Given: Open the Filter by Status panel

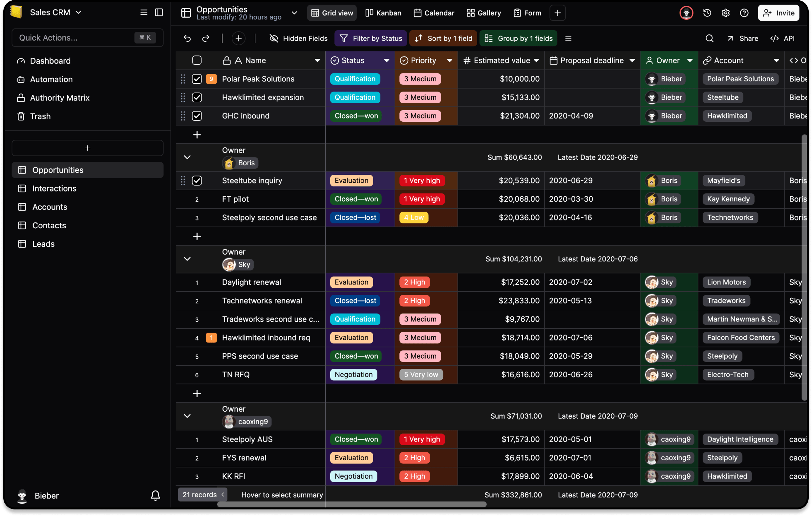Looking at the screenshot, I should 370,38.
